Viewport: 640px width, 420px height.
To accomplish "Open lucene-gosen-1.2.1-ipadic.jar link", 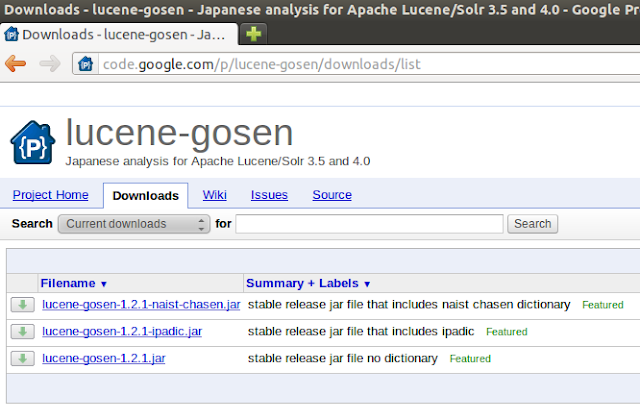I will [x=122, y=331].
